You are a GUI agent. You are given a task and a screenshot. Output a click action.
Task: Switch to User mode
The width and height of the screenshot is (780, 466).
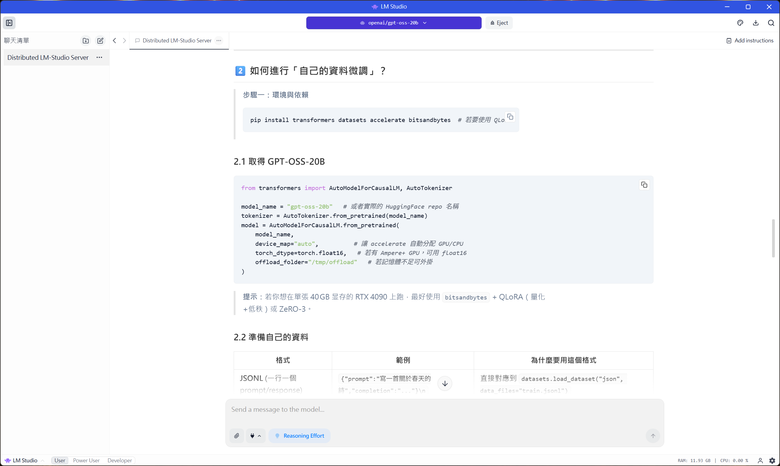(60, 461)
